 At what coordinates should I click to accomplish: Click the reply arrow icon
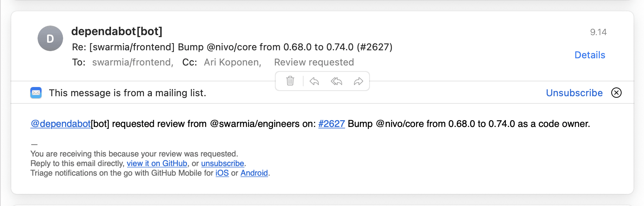pyautogui.click(x=314, y=81)
